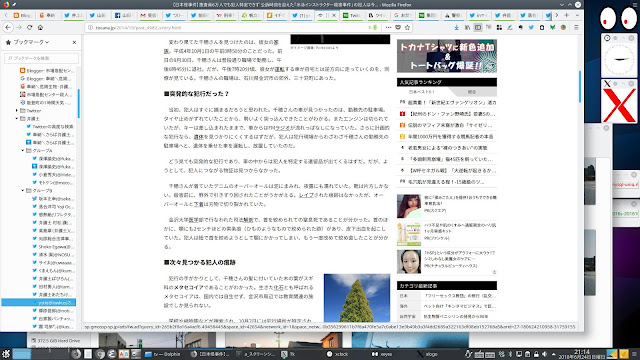The width and height of the screenshot is (640, 360).
Task: Bookmark this page with star icon
Action: [x=407, y=27]
